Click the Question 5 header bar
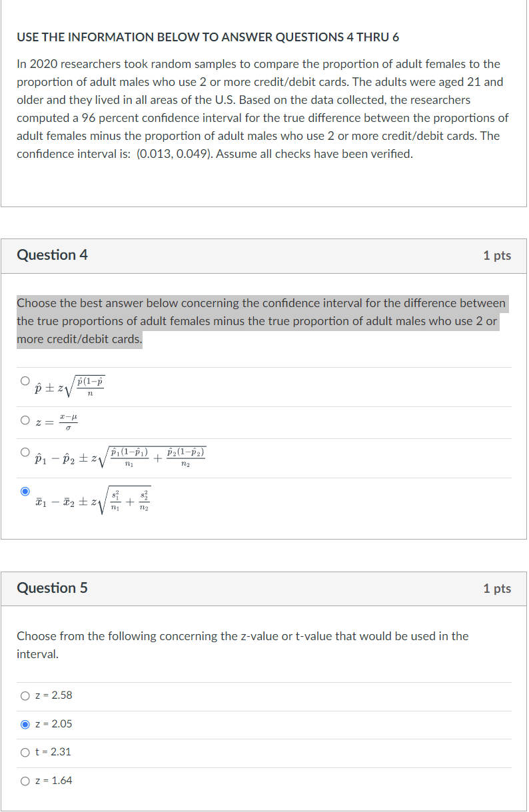 [53, 588]
